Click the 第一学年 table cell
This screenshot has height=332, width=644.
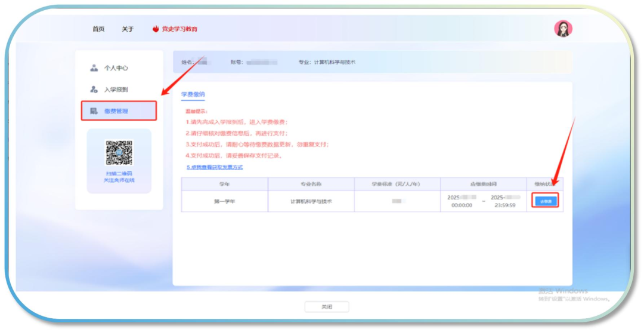tap(225, 202)
